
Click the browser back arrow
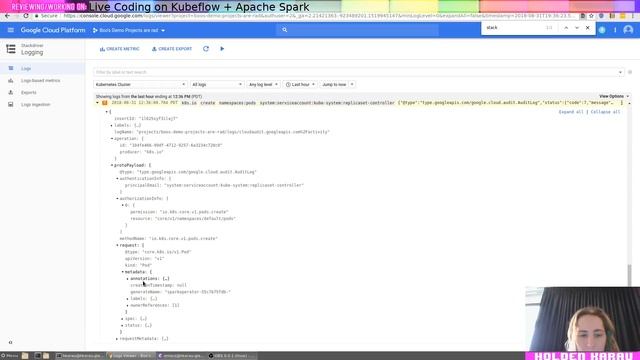(x=7, y=16)
